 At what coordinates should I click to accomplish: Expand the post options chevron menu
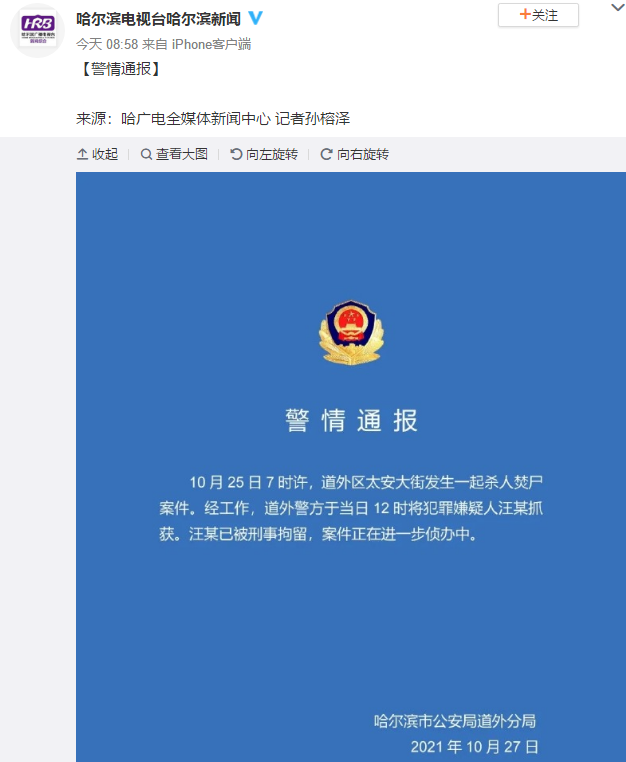[x=617, y=8]
